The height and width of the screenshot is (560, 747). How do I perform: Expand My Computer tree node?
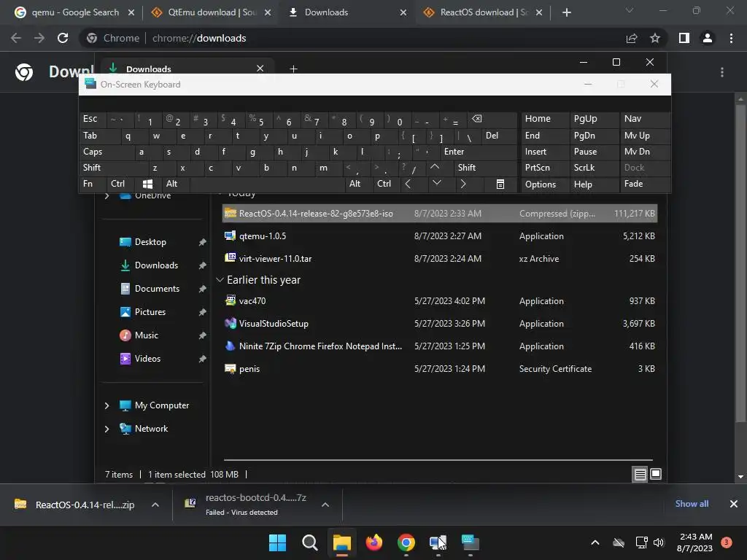[107, 405]
